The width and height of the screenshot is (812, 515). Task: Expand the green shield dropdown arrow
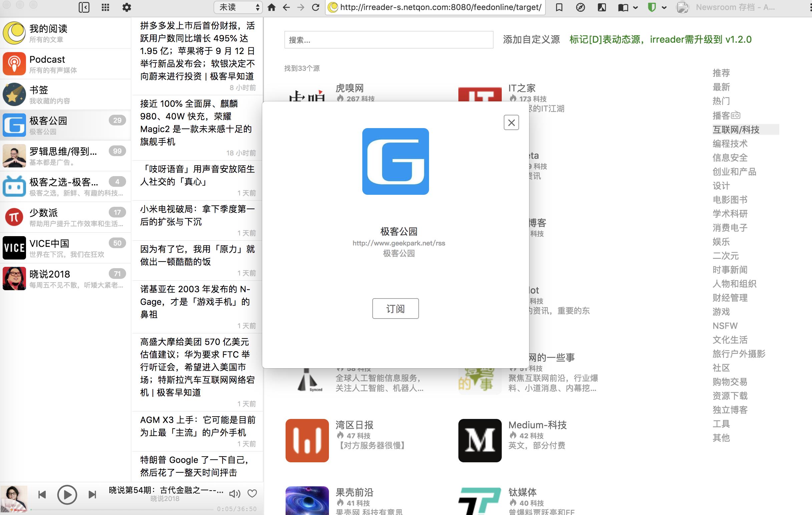point(664,7)
